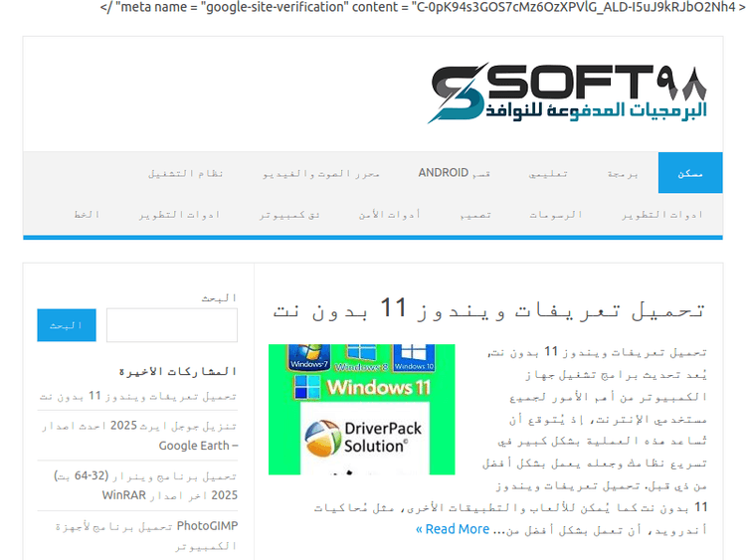Open recent post WinRAR 2025

(x=145, y=485)
